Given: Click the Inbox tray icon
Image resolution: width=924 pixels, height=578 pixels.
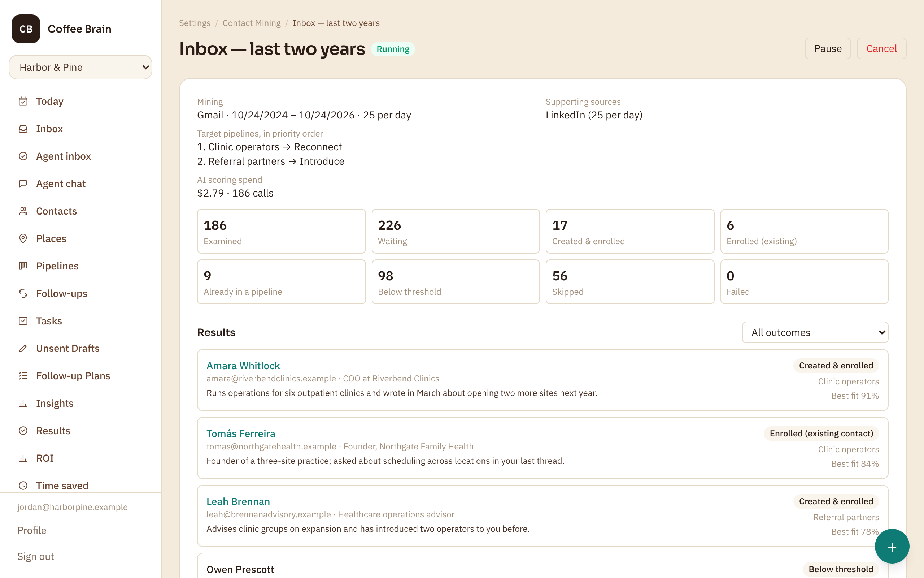Looking at the screenshot, I should pyautogui.click(x=23, y=129).
